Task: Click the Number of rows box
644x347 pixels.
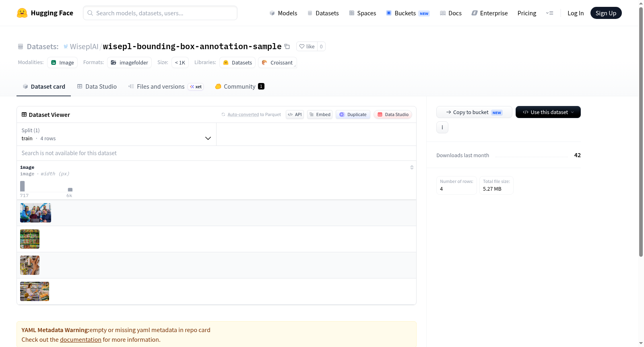Action: pos(456,185)
